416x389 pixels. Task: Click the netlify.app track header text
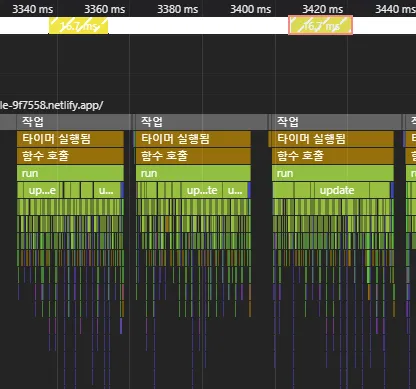pos(52,105)
